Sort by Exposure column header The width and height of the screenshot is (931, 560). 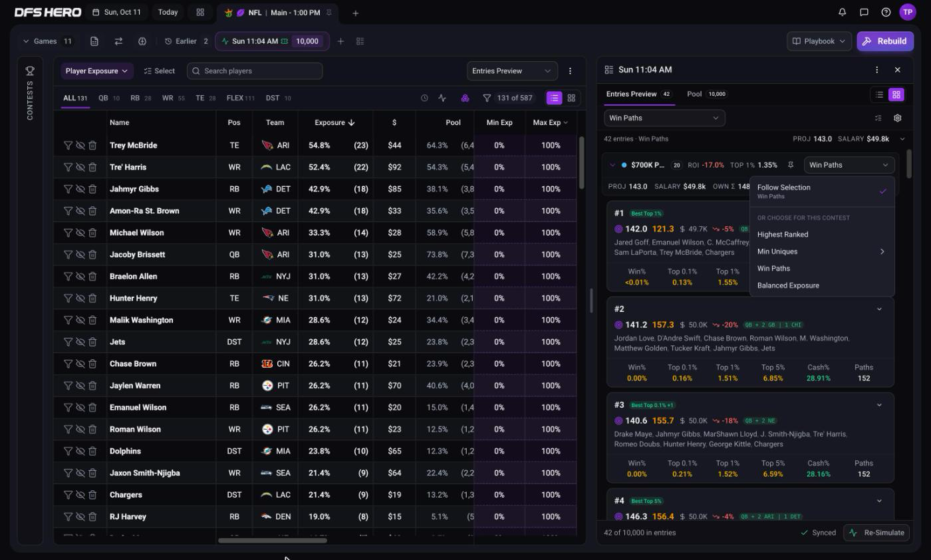point(334,122)
